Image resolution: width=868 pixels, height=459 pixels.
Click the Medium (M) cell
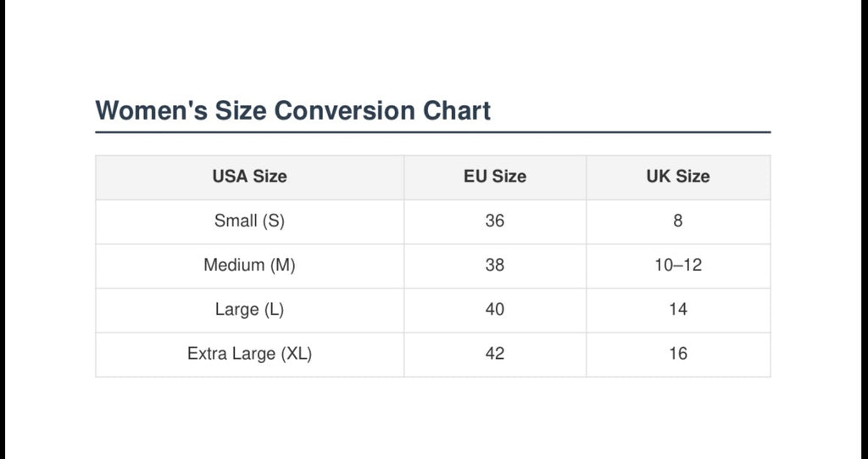coord(250,266)
